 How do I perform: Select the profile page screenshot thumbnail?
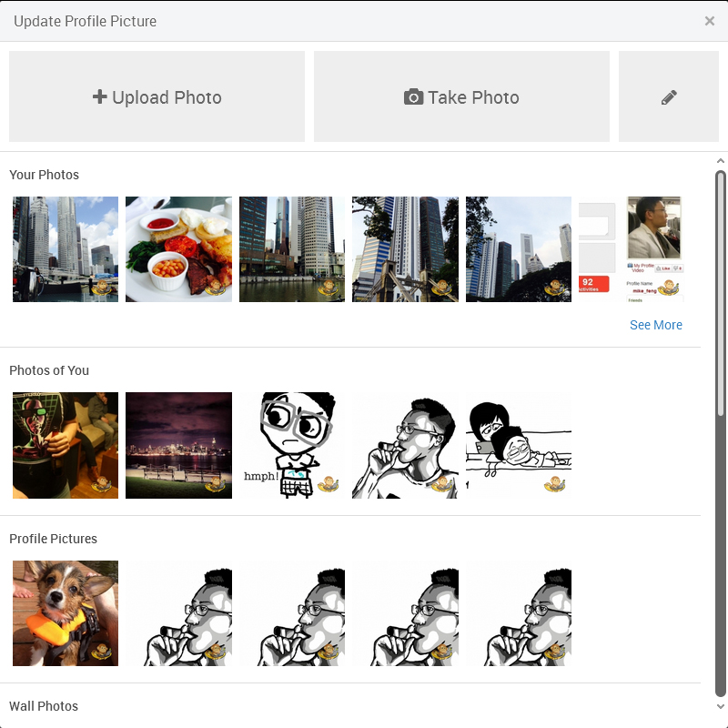click(x=632, y=249)
